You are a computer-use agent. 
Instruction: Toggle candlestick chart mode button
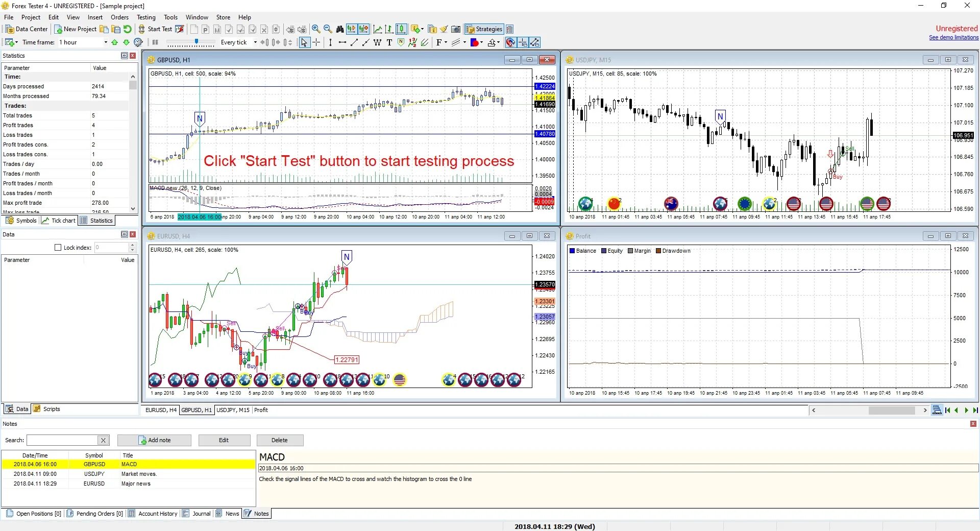click(x=401, y=29)
